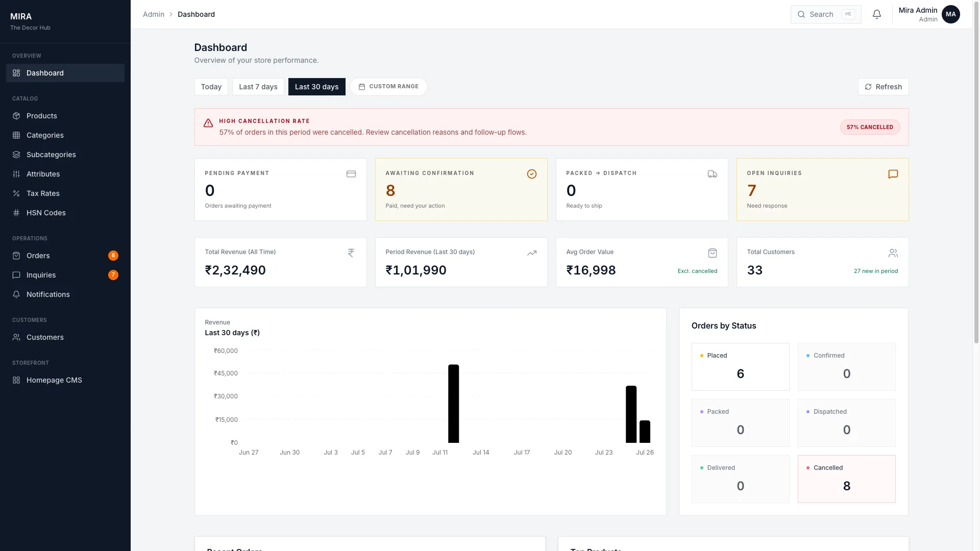The image size is (980, 551).
Task: Click the ₹1,01,990 period revenue value
Action: (x=416, y=270)
